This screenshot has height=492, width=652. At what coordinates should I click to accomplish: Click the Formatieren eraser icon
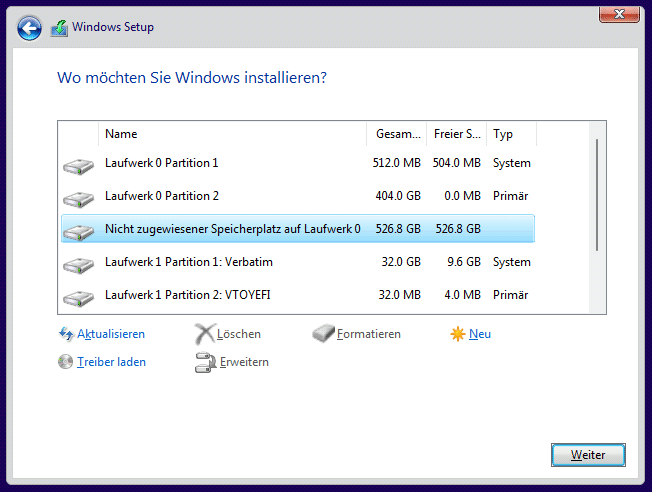[x=323, y=334]
